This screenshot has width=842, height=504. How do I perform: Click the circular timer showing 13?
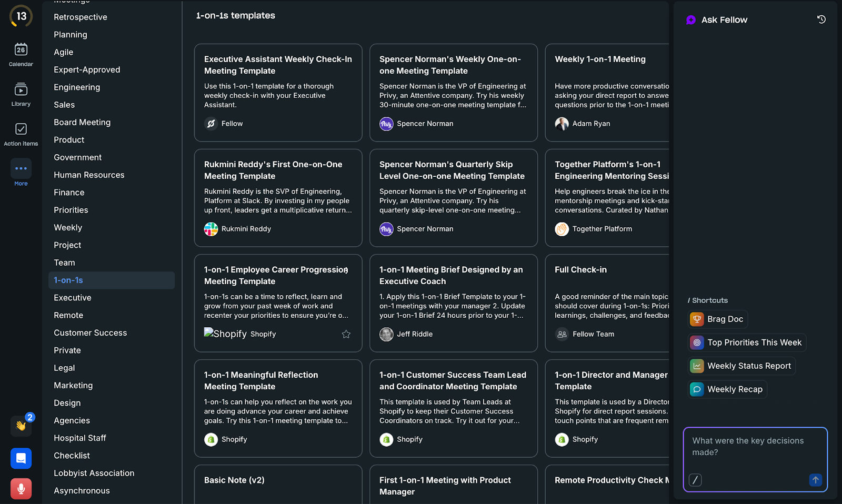(x=21, y=16)
